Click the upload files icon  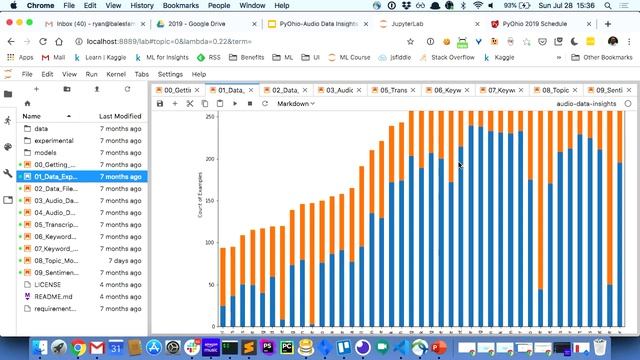[x=97, y=89]
